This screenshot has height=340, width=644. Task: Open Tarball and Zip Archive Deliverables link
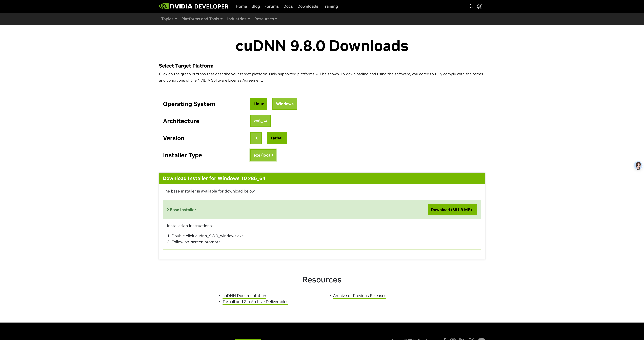point(255,302)
